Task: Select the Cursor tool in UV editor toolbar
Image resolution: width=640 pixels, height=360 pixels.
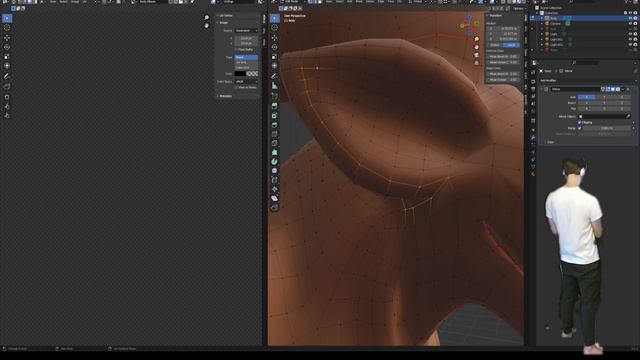Action: (x=7, y=28)
